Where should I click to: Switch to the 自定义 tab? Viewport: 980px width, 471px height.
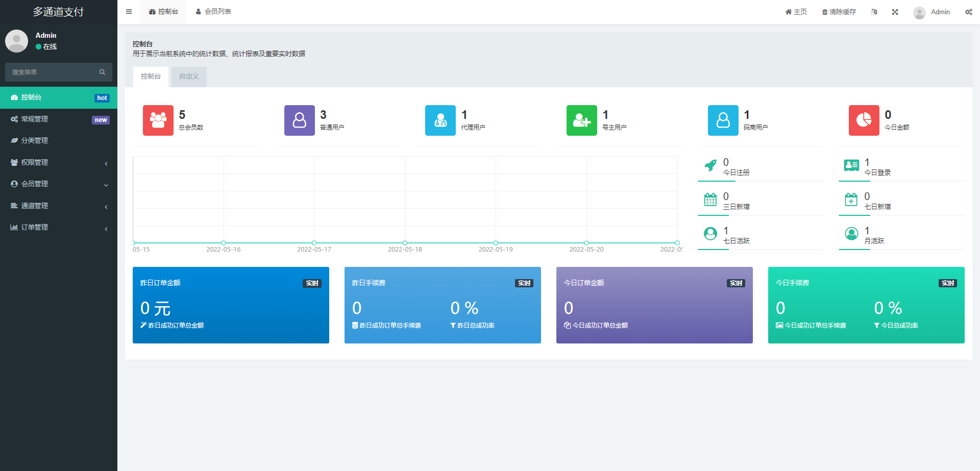coord(189,77)
